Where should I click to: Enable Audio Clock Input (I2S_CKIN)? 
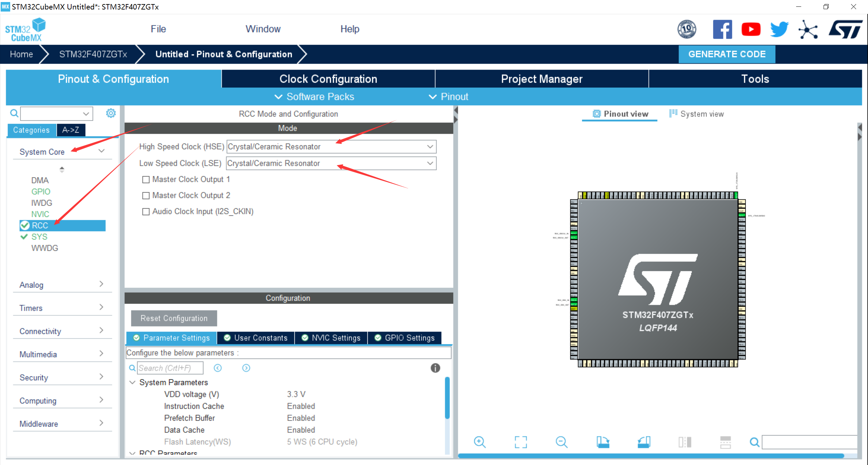[146, 211]
